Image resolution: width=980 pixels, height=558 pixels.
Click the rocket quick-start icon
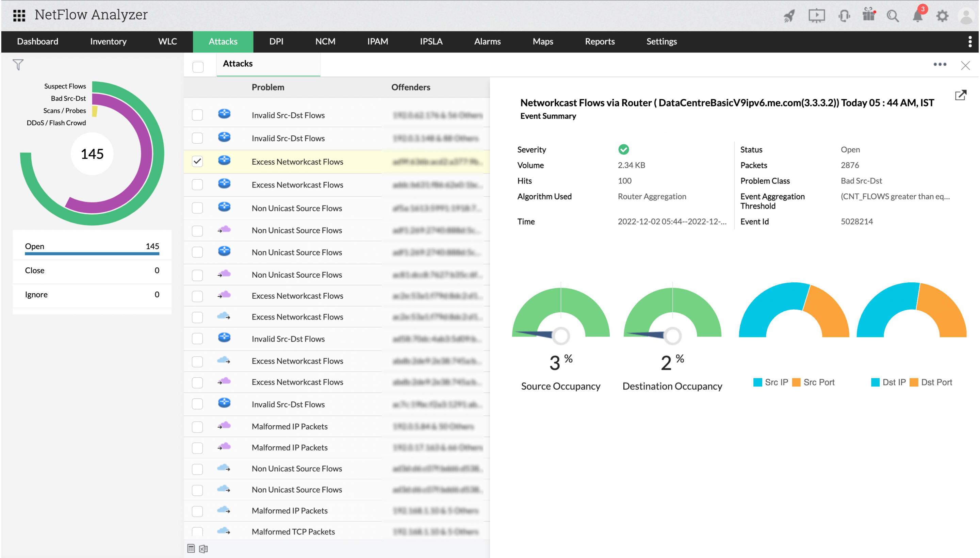pyautogui.click(x=789, y=16)
